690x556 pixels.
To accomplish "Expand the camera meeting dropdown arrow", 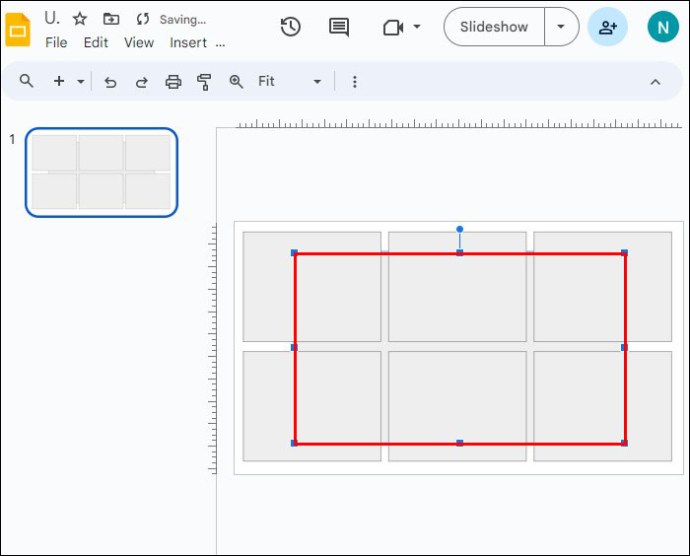I will pyautogui.click(x=416, y=27).
